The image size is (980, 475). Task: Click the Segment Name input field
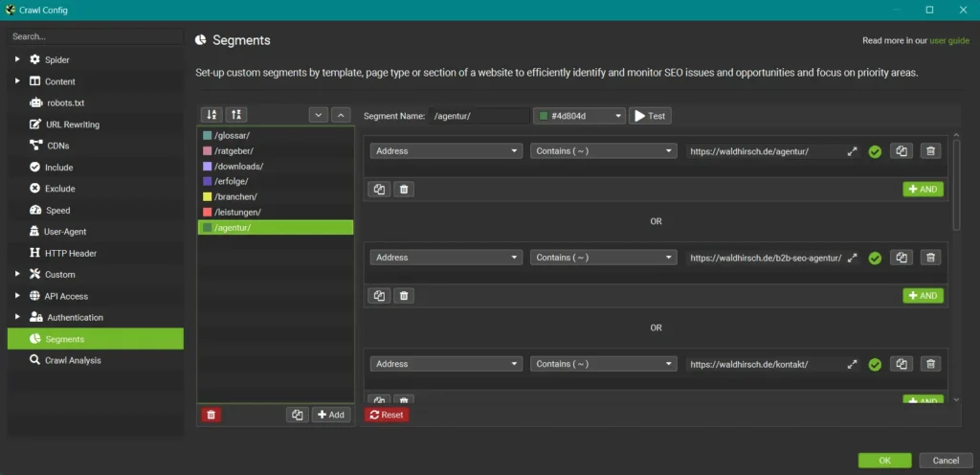point(479,116)
